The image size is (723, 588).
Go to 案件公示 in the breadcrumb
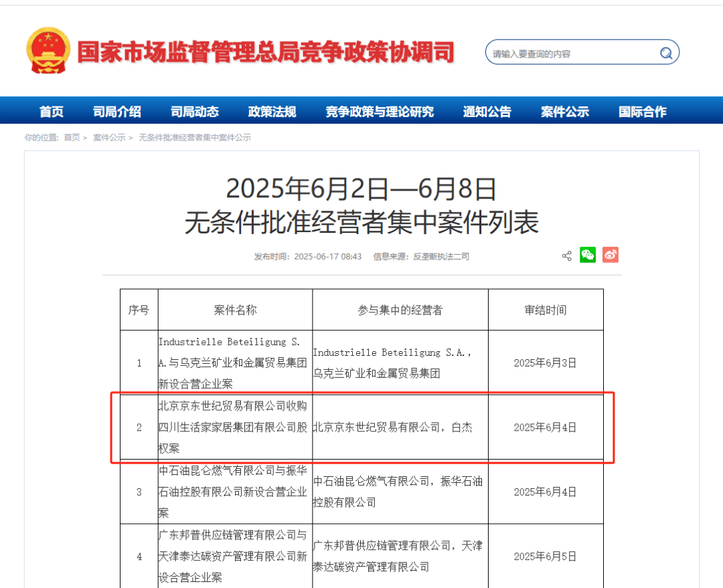pos(109,137)
